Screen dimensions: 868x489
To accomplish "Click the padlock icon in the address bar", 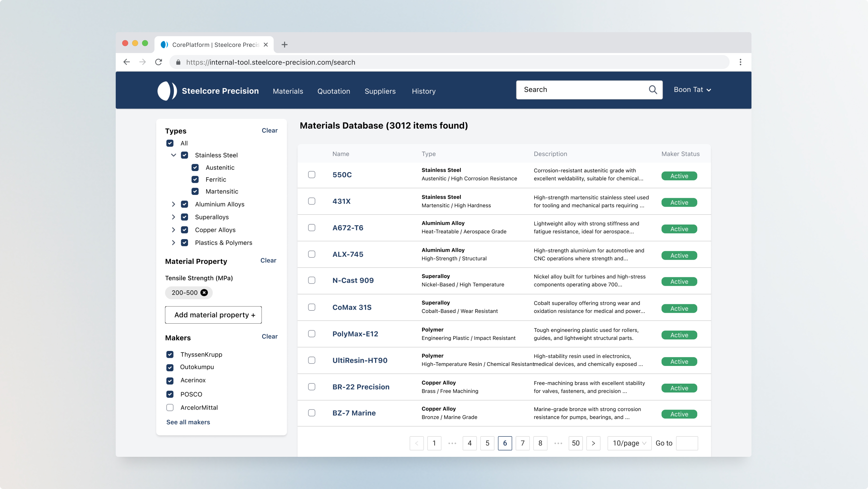I will 178,62.
